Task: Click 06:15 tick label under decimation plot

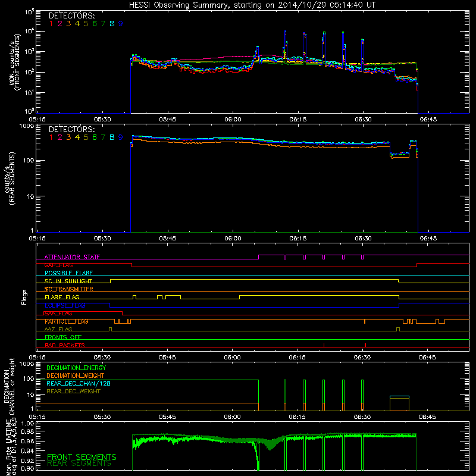Action: [297, 417]
